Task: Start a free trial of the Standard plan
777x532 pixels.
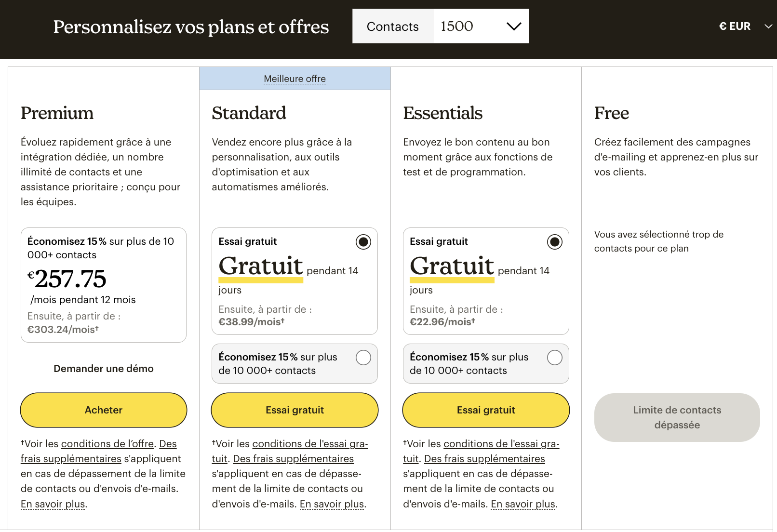Action: click(294, 410)
